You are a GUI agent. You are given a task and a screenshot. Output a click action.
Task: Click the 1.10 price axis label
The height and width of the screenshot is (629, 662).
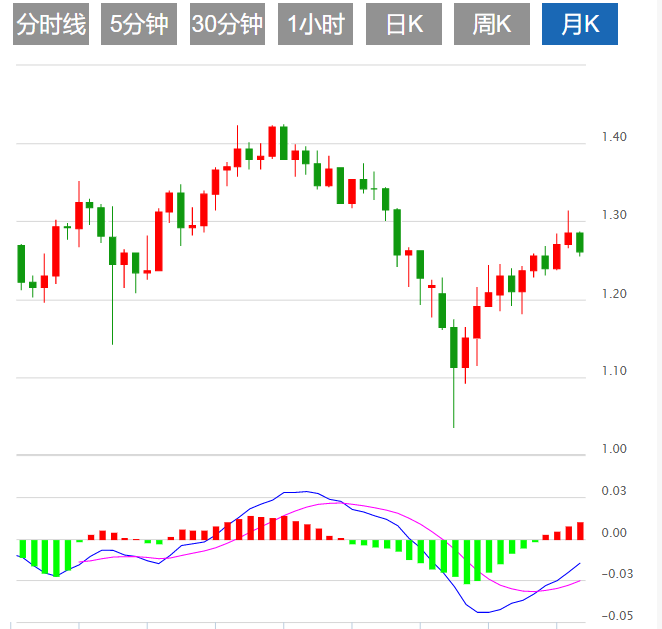[614, 371]
